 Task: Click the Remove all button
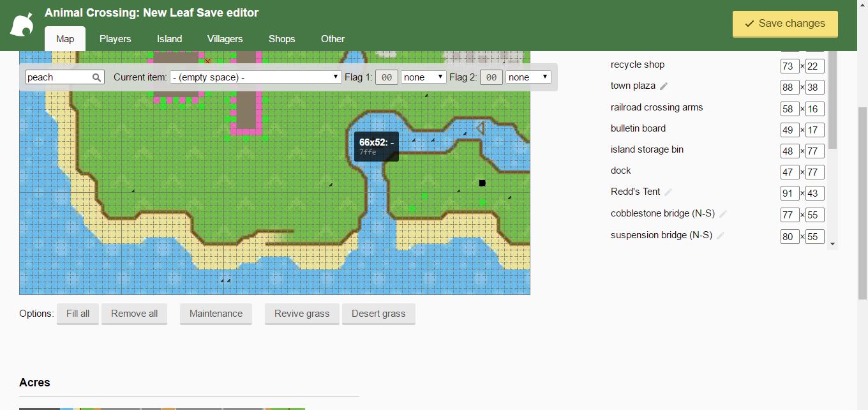click(134, 314)
